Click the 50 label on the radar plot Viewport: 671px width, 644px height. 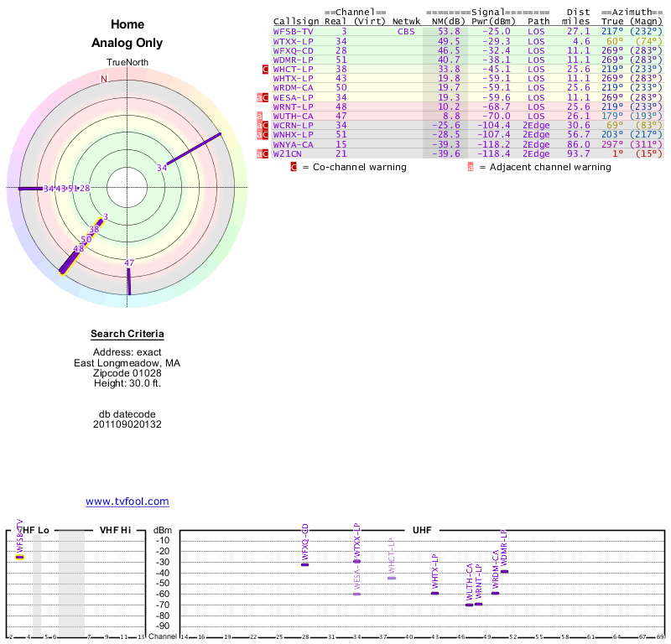[x=86, y=240]
